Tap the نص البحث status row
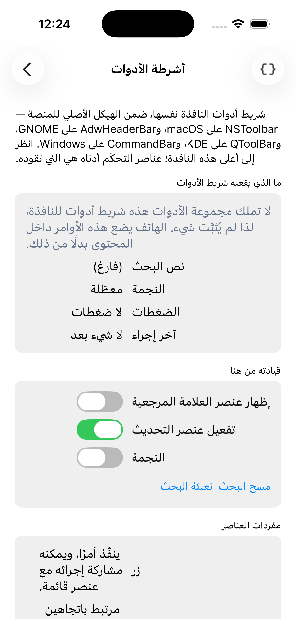The image size is (296, 644). pos(148,266)
